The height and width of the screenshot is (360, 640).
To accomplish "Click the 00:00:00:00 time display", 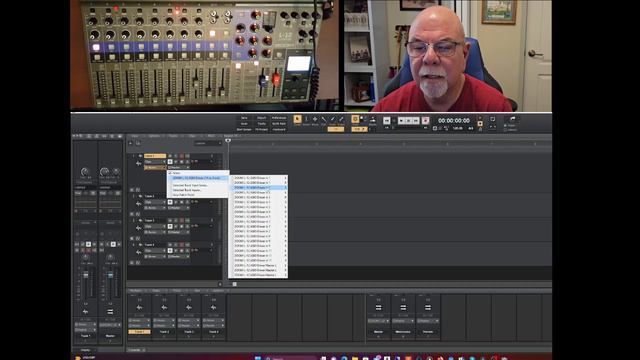I will click(453, 120).
